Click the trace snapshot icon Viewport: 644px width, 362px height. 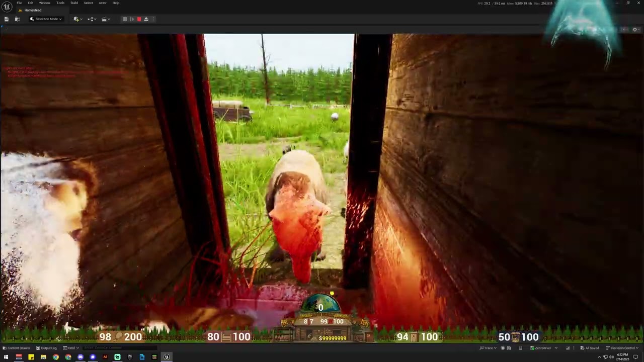pos(509,348)
